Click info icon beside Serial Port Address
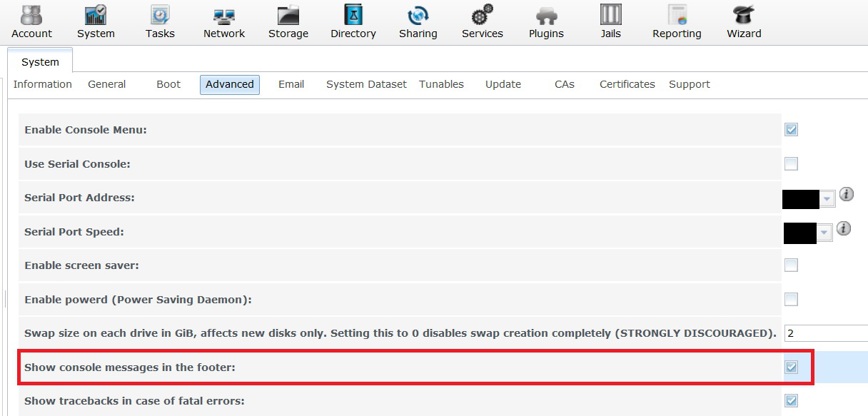The image size is (868, 416). (846, 194)
